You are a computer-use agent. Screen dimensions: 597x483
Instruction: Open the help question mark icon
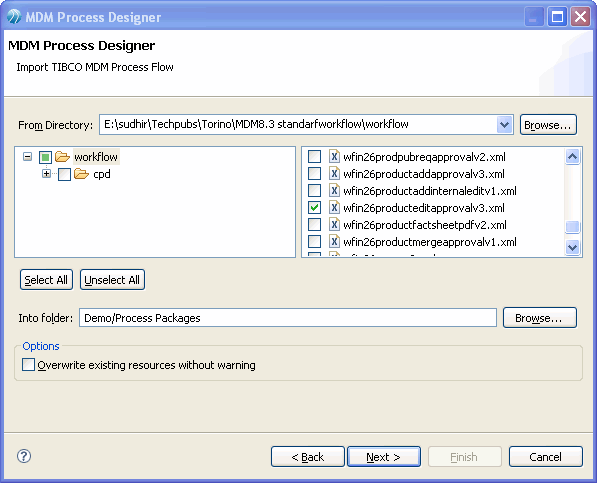(24, 456)
